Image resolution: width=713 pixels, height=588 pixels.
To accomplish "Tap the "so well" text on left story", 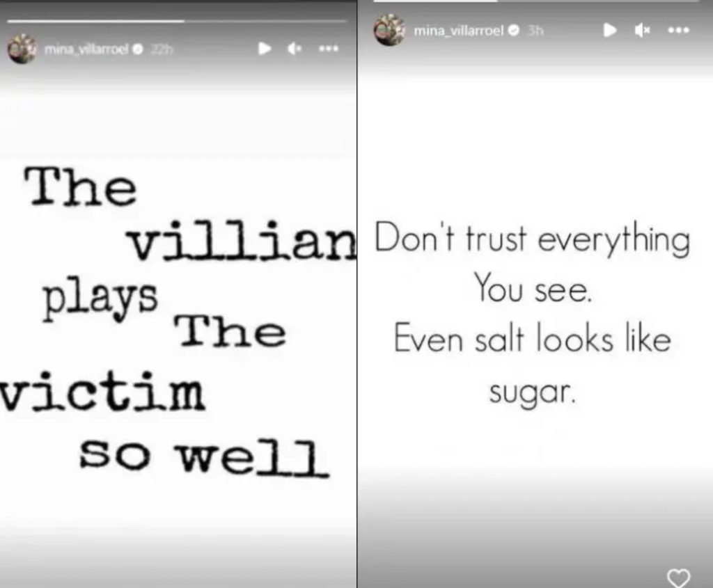I will click(x=204, y=457).
